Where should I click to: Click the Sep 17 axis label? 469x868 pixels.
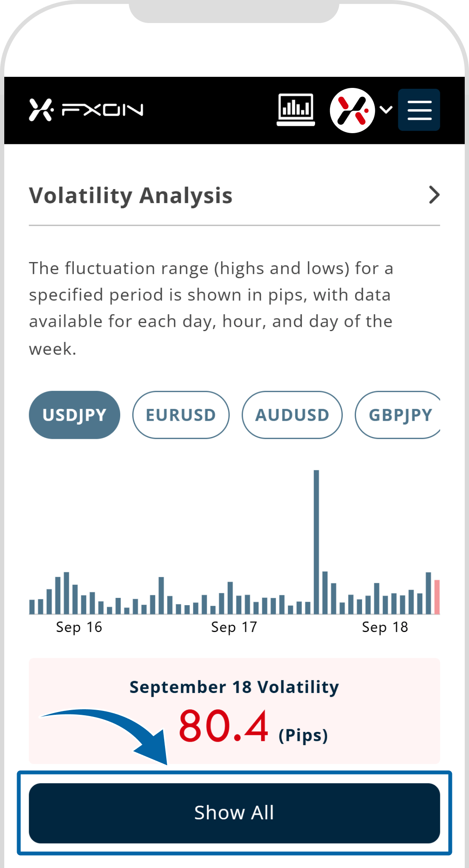(x=234, y=627)
